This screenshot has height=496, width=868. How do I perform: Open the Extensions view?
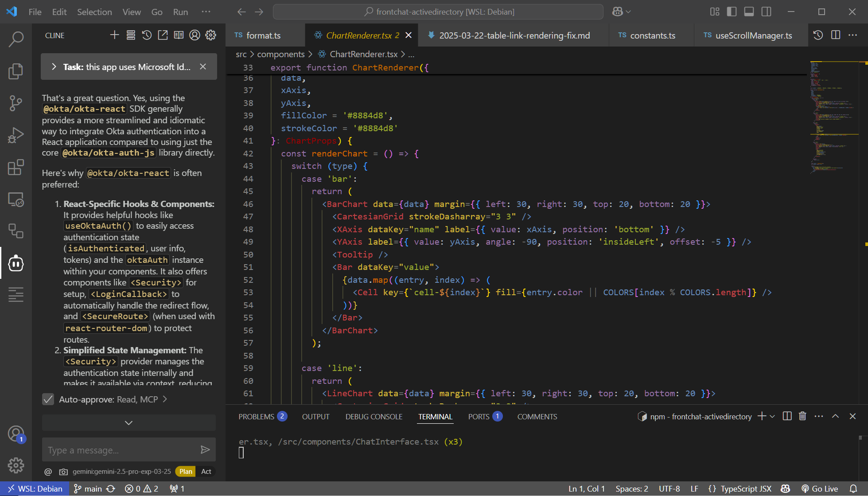[x=16, y=167]
